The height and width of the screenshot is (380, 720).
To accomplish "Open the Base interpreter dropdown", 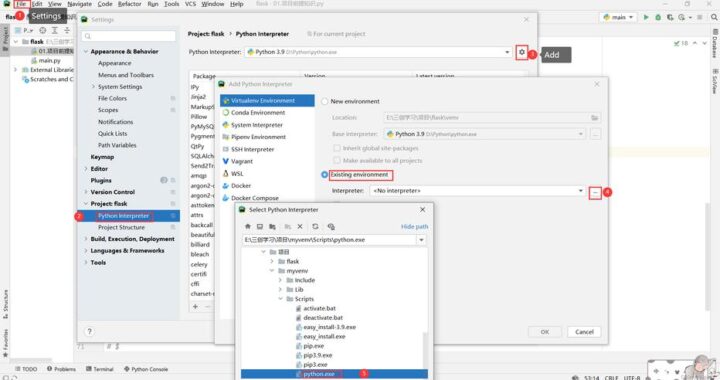I will tap(581, 134).
